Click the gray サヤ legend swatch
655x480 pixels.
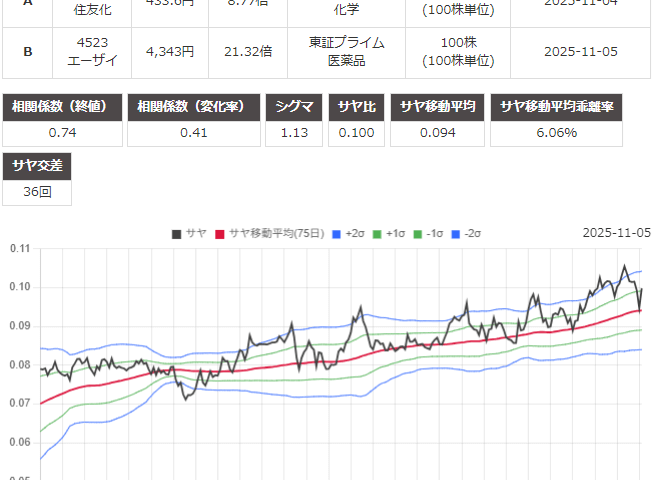click(x=176, y=233)
